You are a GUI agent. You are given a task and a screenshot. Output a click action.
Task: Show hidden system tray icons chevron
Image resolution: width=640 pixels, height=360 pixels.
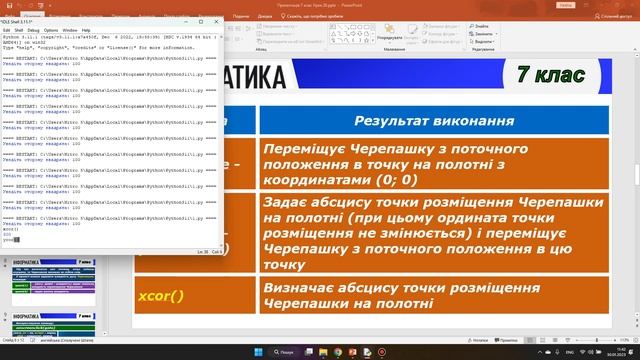pyautogui.click(x=540, y=352)
